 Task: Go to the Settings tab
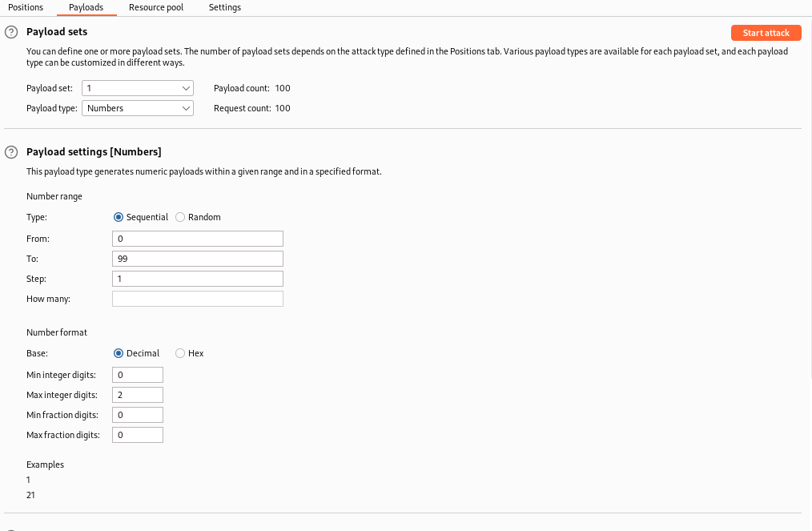[225, 7]
